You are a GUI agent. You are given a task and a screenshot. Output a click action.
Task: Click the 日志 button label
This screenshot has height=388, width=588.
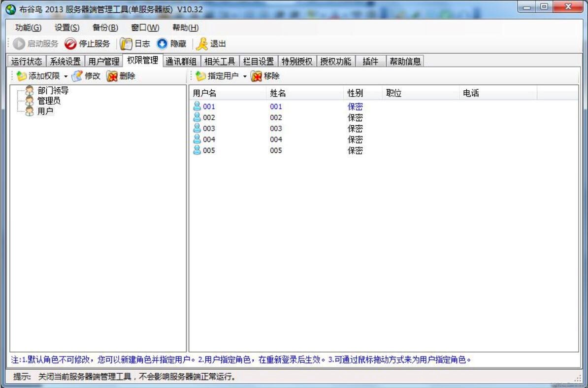coord(142,44)
